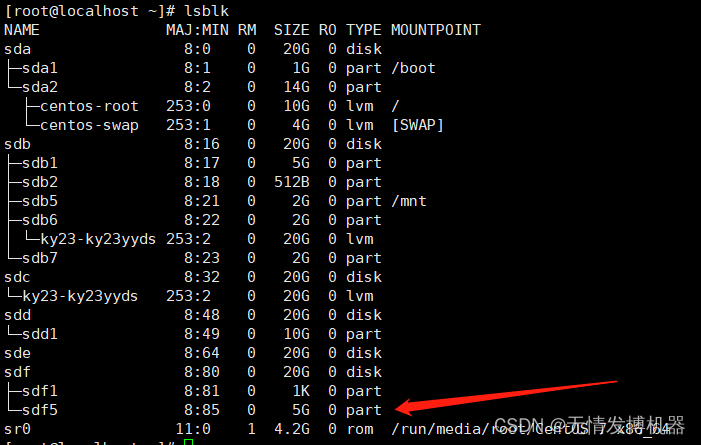The width and height of the screenshot is (701, 445).
Task: Click the 253:0 device number
Action: (188, 106)
